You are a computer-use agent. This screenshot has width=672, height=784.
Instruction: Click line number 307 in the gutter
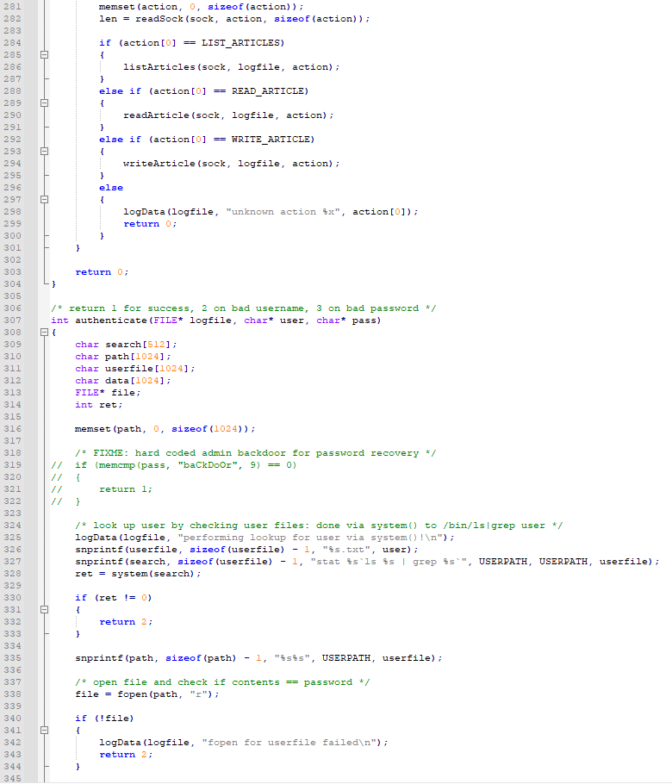(13, 320)
